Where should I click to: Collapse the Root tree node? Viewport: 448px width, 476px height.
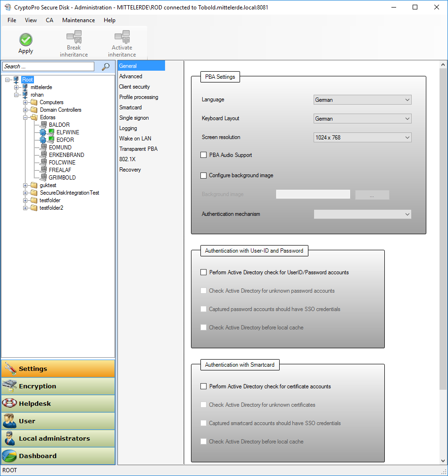point(7,80)
